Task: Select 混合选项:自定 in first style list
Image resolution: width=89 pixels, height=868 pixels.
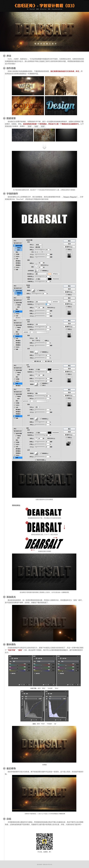Action: (x=18, y=243)
